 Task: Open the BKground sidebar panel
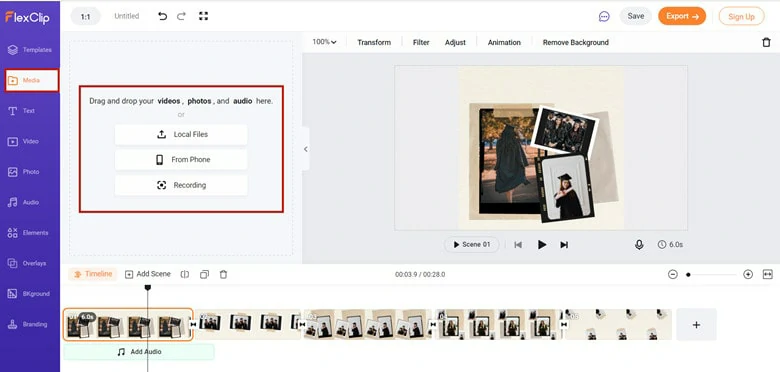point(30,294)
